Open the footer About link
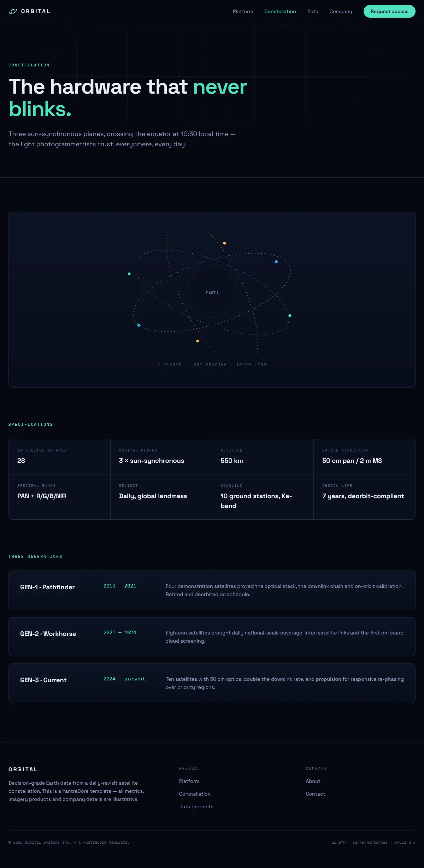The width and height of the screenshot is (424, 868). (x=313, y=781)
